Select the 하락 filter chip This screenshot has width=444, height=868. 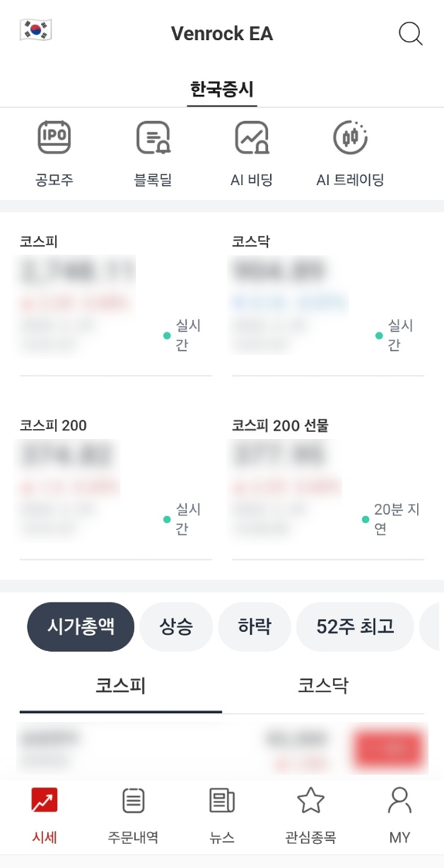coord(254,627)
